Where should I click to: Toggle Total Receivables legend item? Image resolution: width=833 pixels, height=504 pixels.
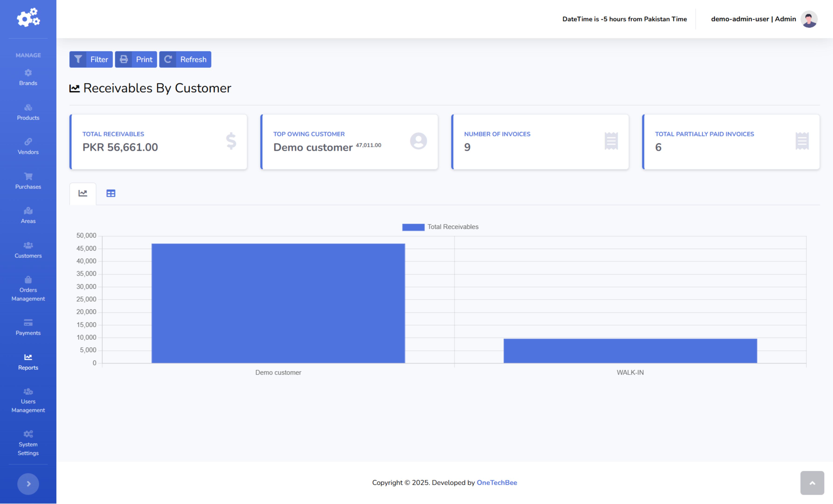pos(440,227)
